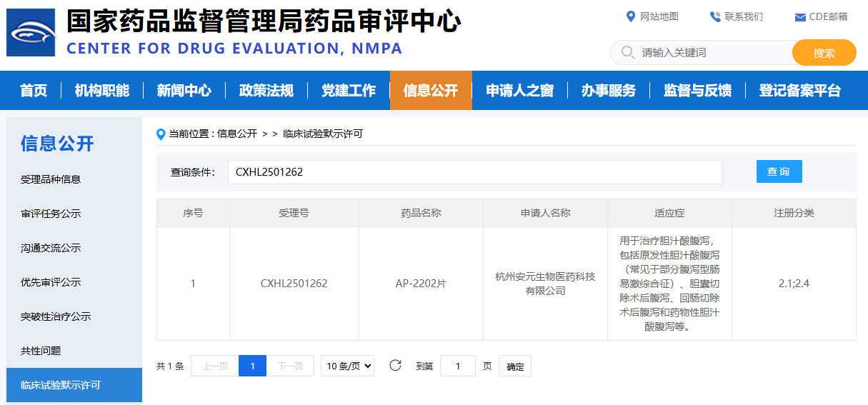Click the CDE logo icon
The width and height of the screenshot is (868, 405).
point(31,32)
